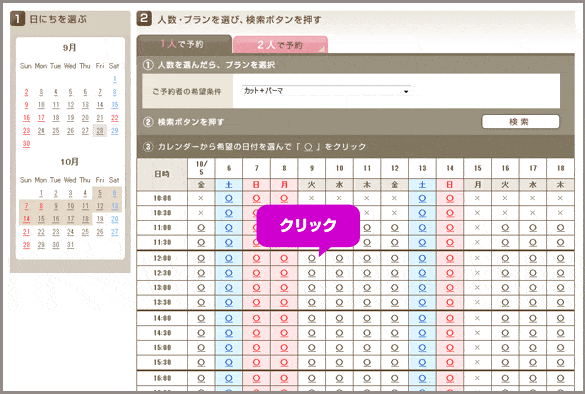Pick September 30 in the calendar
Image resolution: width=585 pixels, height=394 pixels.
pos(26,144)
